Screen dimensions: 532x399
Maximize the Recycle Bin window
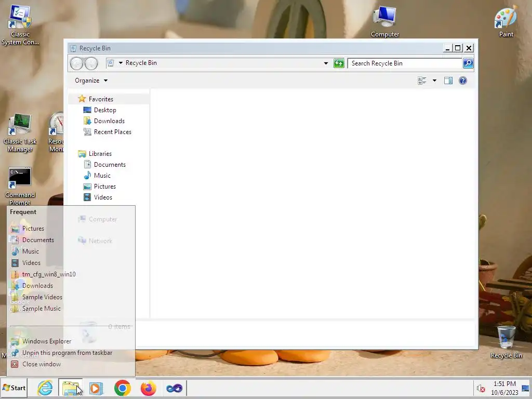coord(458,48)
